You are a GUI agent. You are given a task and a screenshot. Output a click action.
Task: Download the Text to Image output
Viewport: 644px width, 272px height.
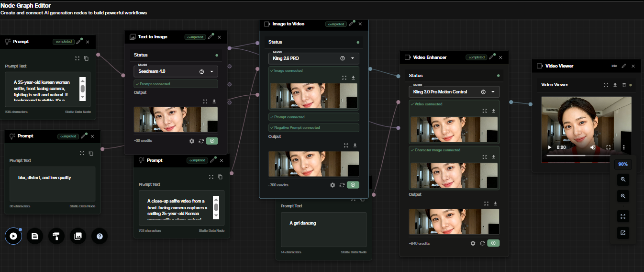click(x=214, y=101)
